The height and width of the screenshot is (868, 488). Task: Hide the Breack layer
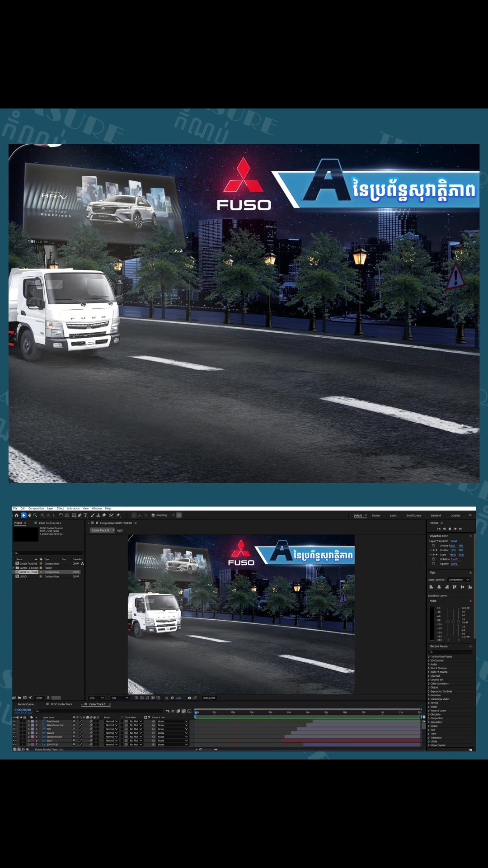tap(14, 733)
